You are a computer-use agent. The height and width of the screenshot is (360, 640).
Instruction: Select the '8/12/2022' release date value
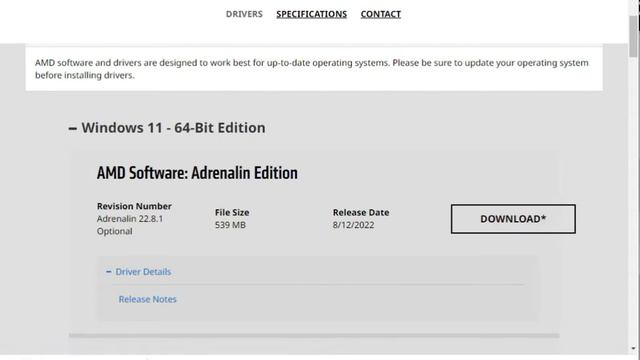[353, 225]
